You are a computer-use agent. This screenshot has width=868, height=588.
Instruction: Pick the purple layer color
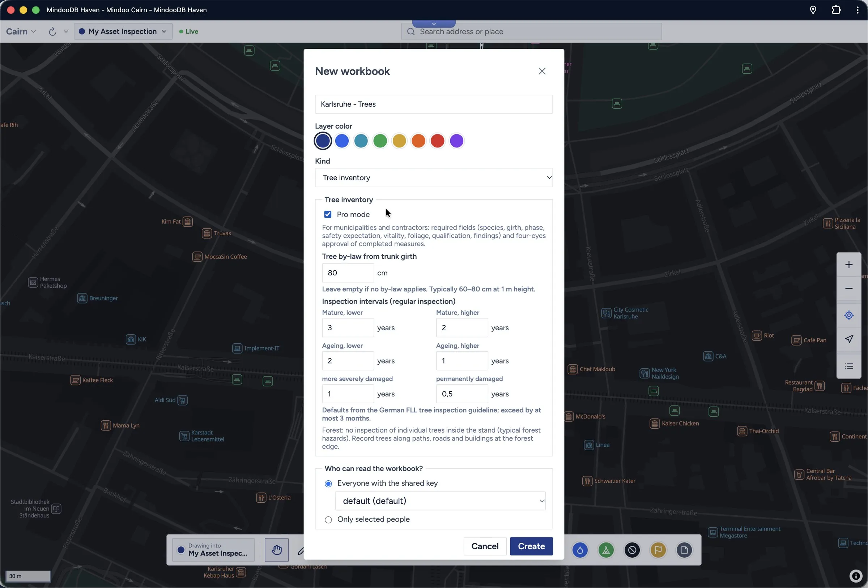point(456,141)
